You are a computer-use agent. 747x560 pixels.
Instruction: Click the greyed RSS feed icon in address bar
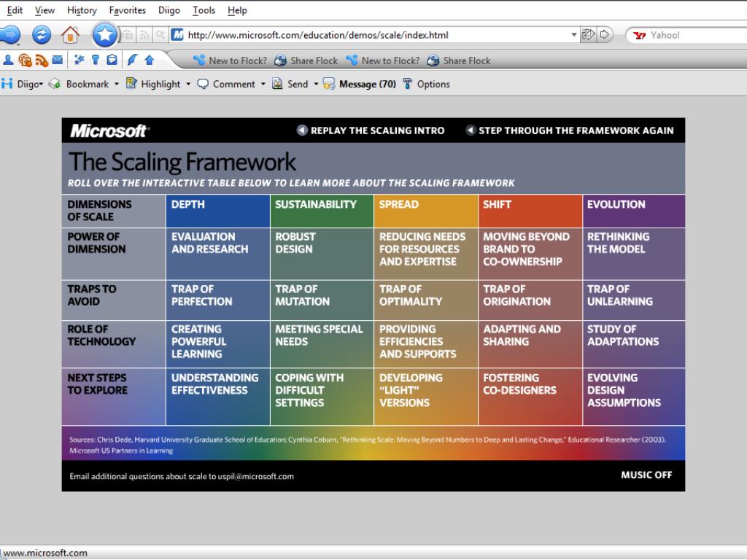click(x=144, y=35)
